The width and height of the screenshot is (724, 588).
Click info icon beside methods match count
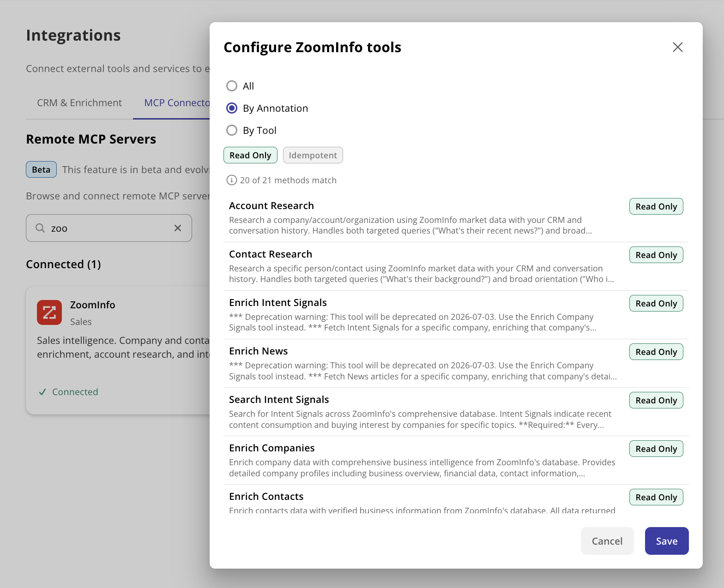click(x=232, y=180)
